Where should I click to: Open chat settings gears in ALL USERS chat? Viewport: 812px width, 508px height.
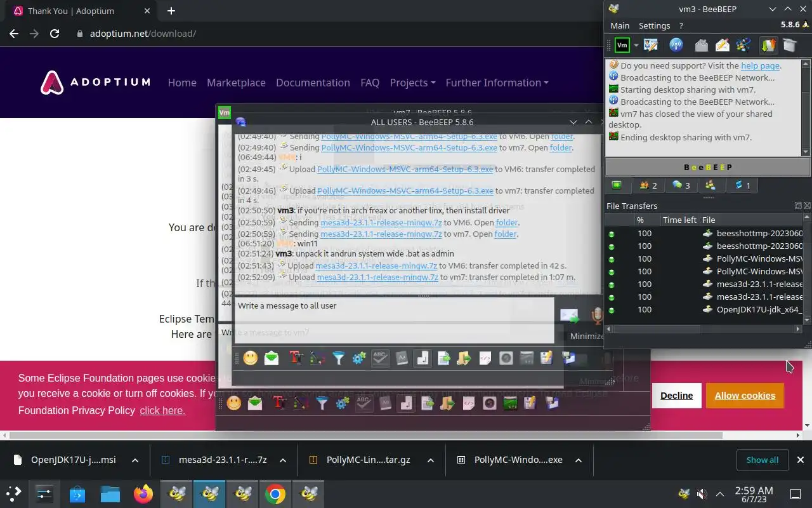(359, 358)
